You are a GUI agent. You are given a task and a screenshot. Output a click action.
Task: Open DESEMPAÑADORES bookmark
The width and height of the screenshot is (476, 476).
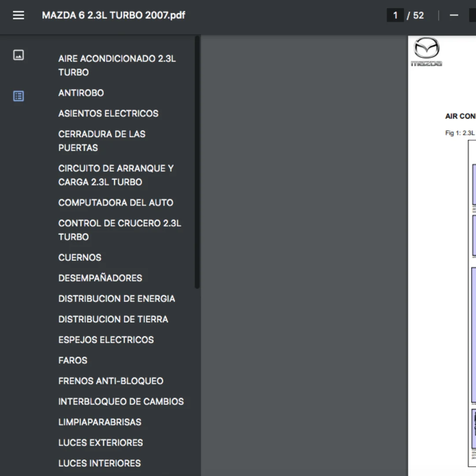(x=100, y=278)
